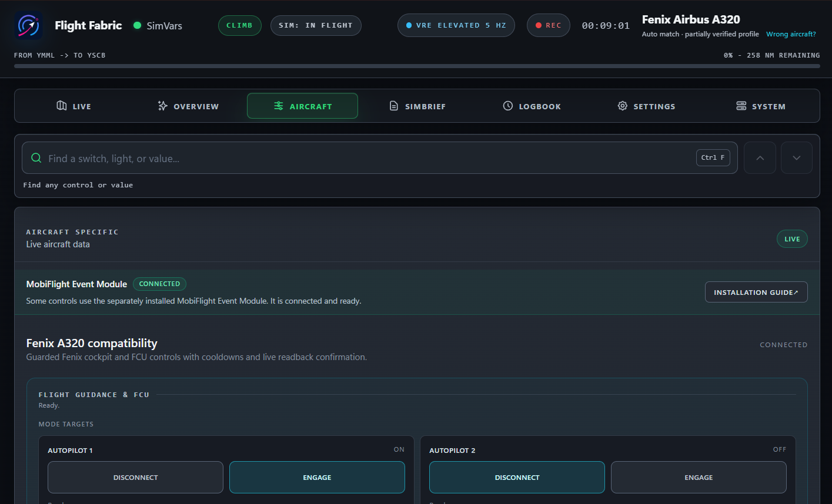Image resolution: width=832 pixels, height=504 pixels.
Task: Click the REC recording badge
Action: tap(548, 25)
